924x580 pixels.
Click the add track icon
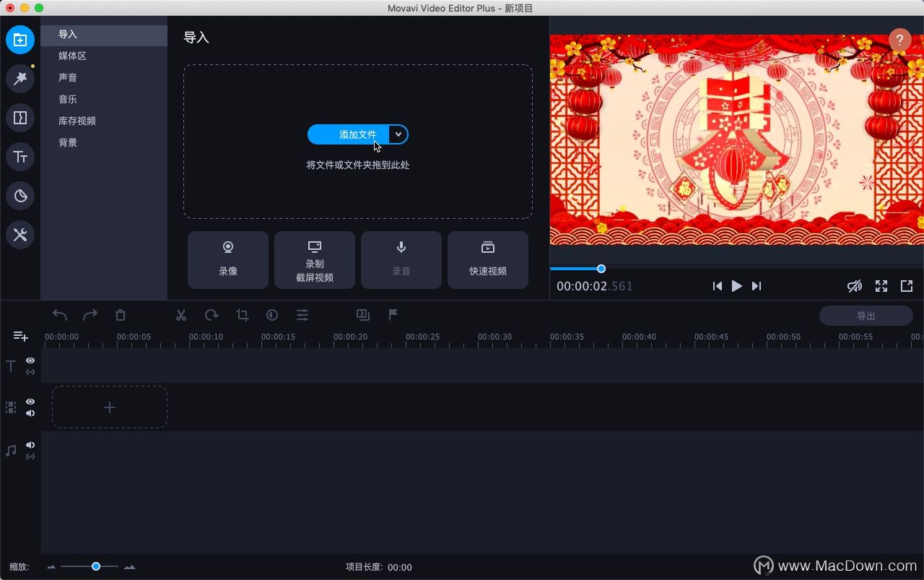point(21,336)
